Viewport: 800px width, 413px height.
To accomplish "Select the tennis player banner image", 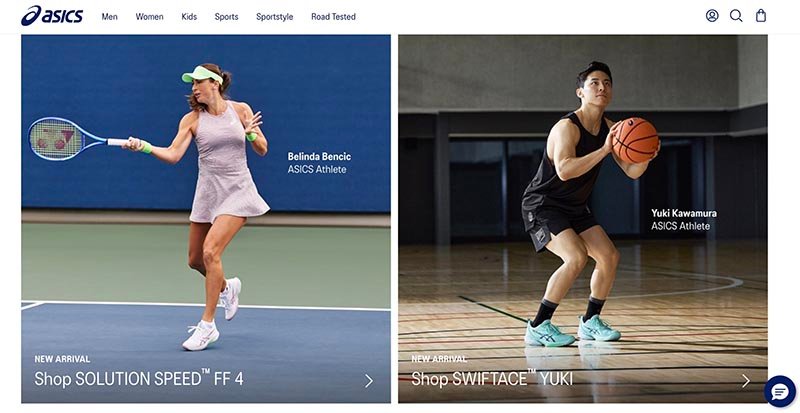I will (x=205, y=200).
